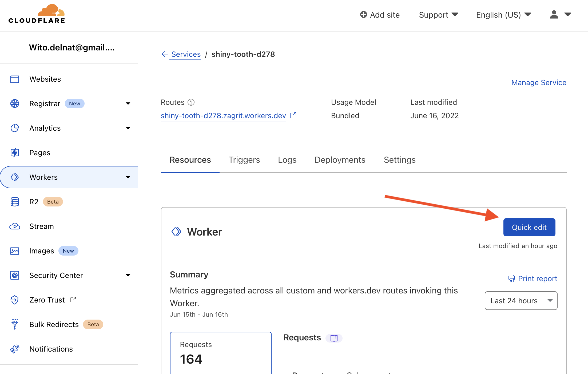This screenshot has height=374, width=588.
Task: Switch to the Settings tab
Action: [x=400, y=160]
